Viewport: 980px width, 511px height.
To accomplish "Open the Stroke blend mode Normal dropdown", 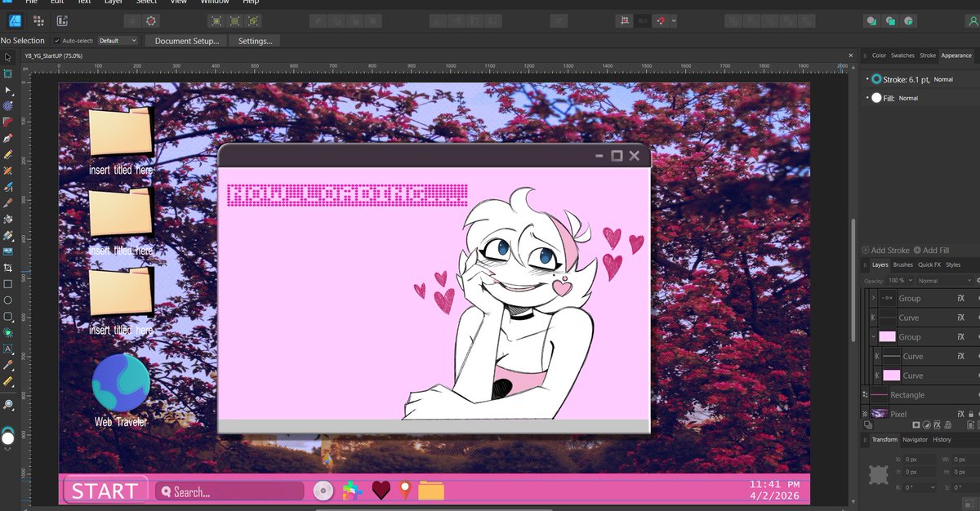I will coord(943,79).
